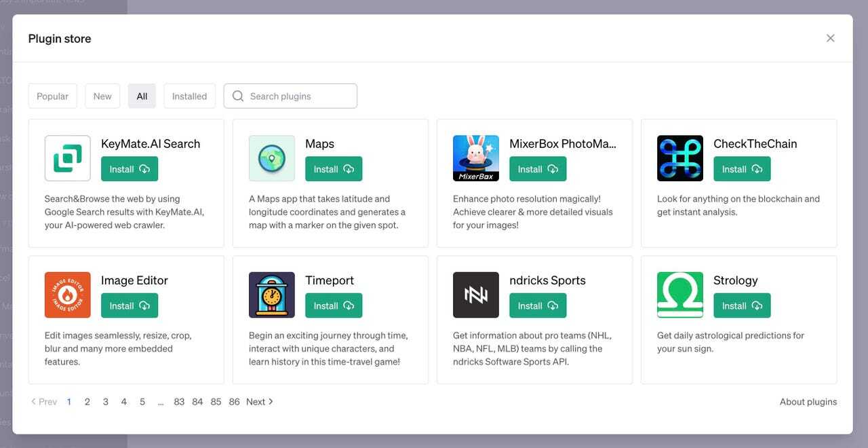Close the Plugin store dialog

[830, 38]
